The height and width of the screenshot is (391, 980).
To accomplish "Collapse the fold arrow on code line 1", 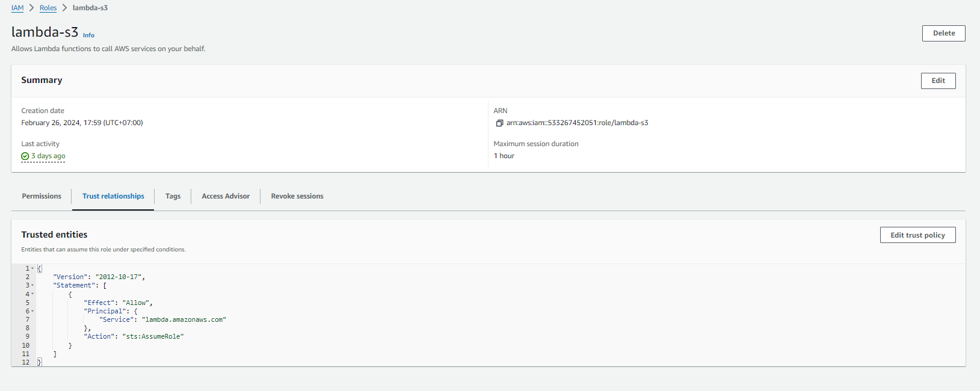I will click(32, 268).
